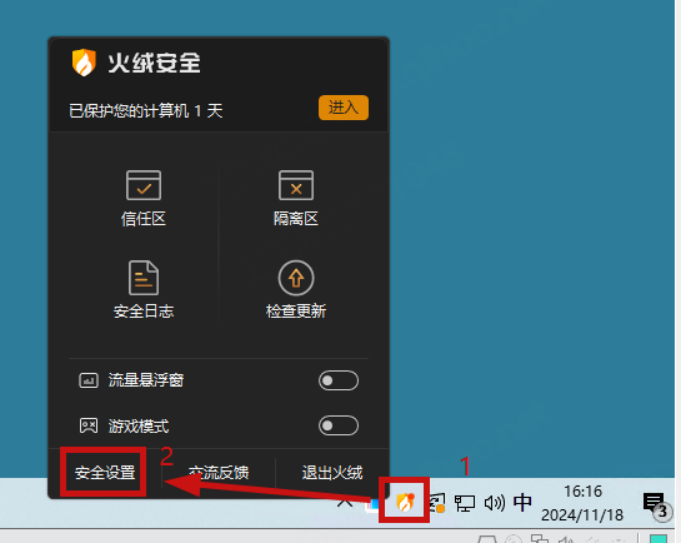
Task: Click the volume speaker tray icon
Action: pos(495,503)
